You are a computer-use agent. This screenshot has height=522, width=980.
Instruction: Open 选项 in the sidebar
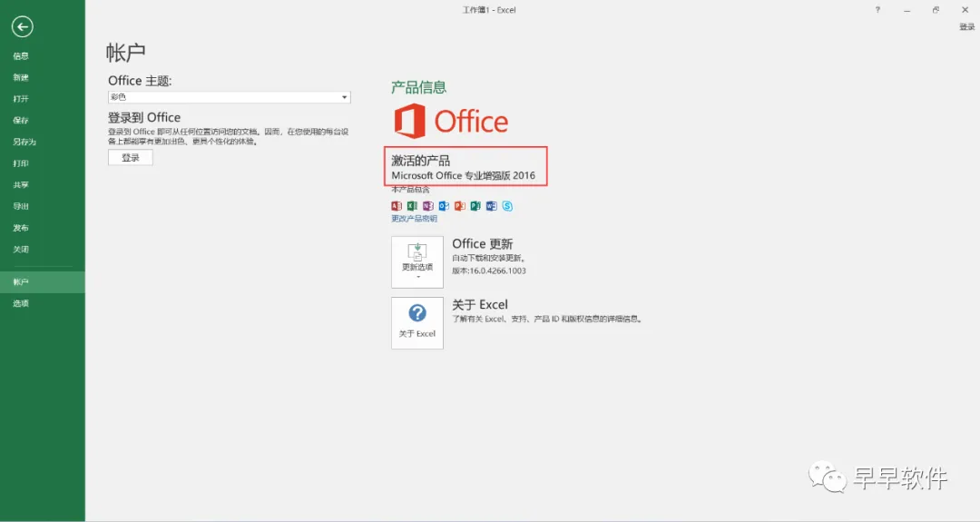(x=43, y=303)
